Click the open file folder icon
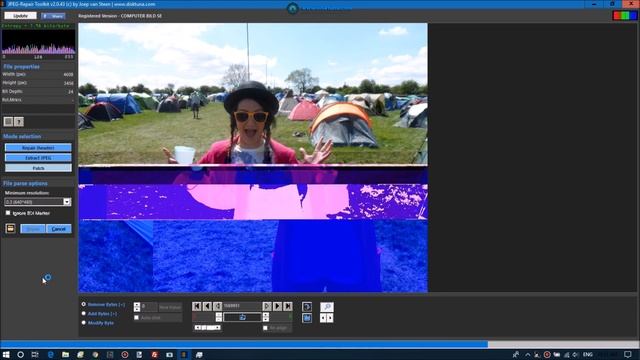The image size is (640, 360). coord(11,229)
